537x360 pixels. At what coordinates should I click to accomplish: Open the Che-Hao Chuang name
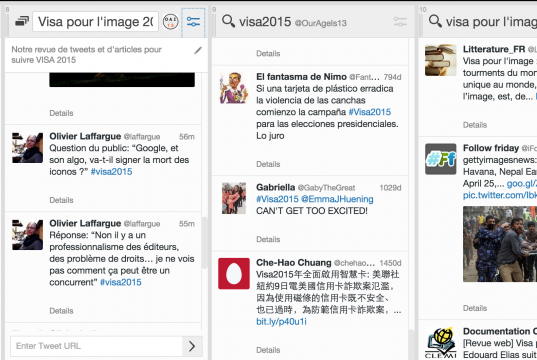click(x=294, y=263)
